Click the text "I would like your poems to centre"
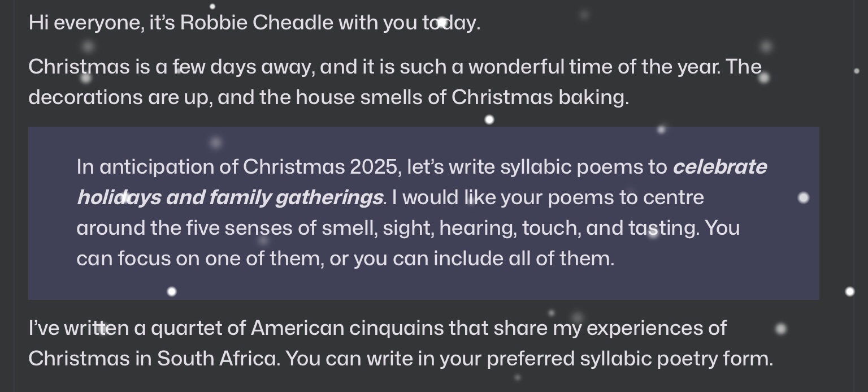Image resolution: width=868 pixels, height=392 pixels. click(x=548, y=197)
